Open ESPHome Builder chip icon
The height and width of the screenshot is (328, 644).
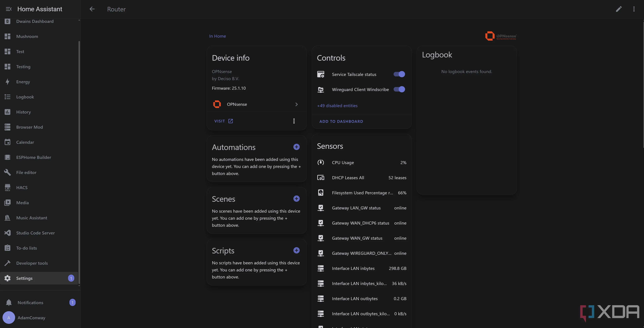point(8,157)
